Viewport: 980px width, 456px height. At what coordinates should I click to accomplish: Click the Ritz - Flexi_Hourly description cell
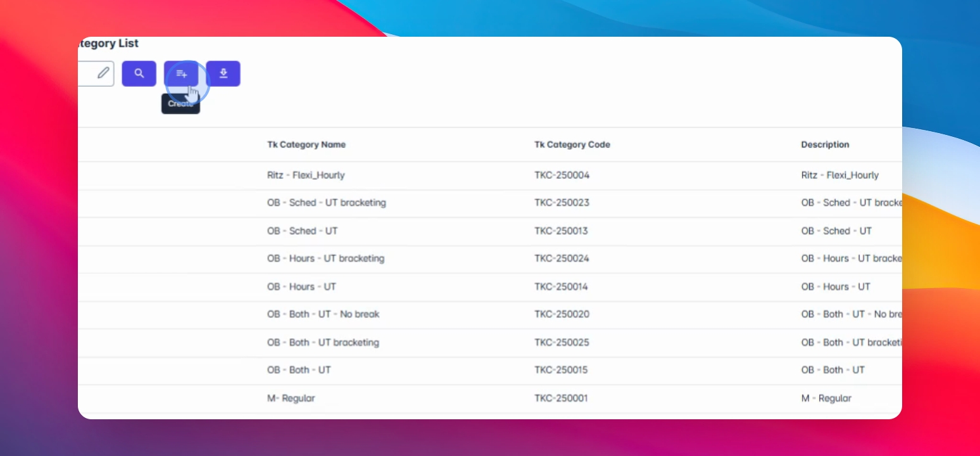[x=840, y=175]
